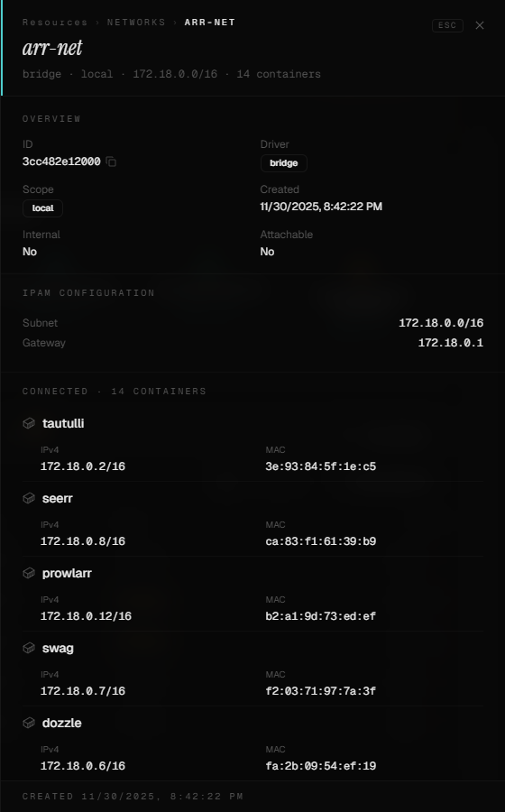Screen dimensions: 505x812
Task: Click the dozzle container cube icon
Action: coord(29,723)
